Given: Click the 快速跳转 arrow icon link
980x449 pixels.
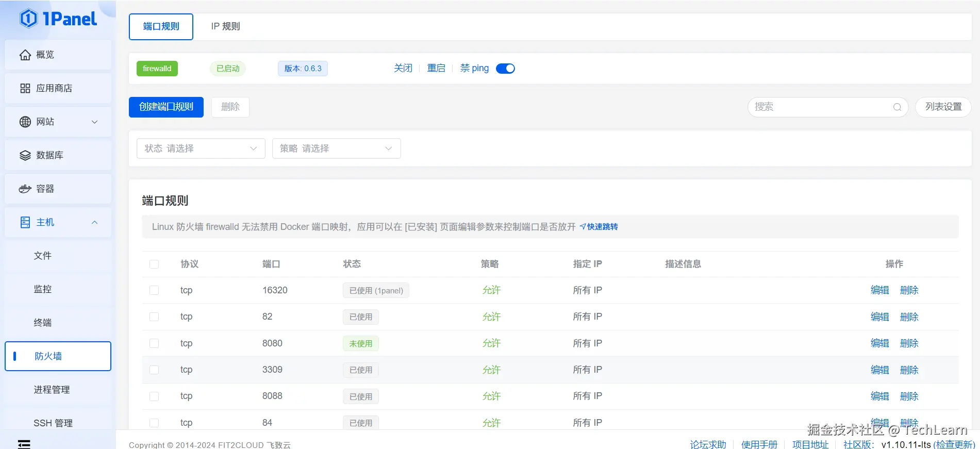Looking at the screenshot, I should [x=599, y=227].
